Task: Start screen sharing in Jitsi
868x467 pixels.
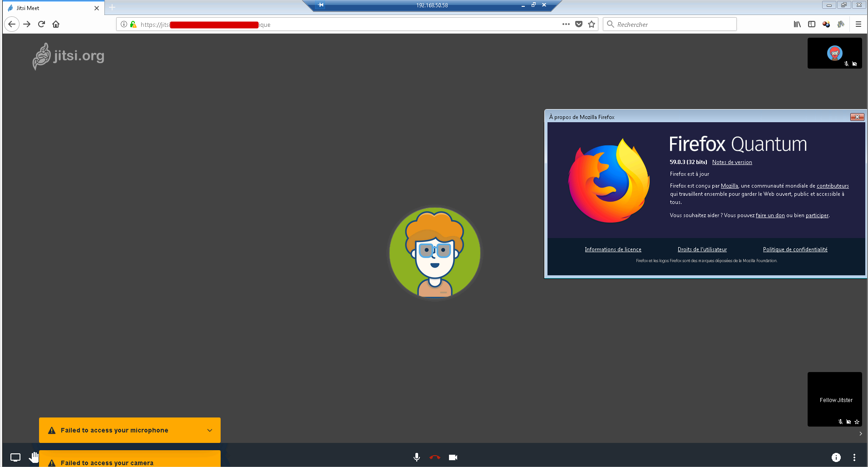Action: 15,457
